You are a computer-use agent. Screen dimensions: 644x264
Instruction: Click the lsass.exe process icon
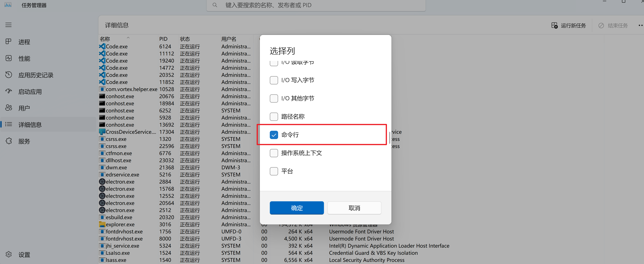point(102,260)
